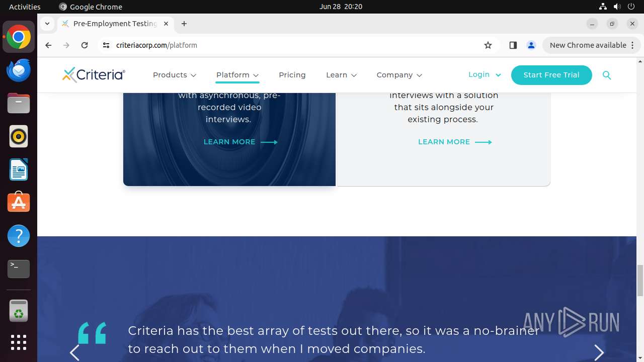Open a new tab with the plus icon
The height and width of the screenshot is (362, 644).
pyautogui.click(x=184, y=24)
